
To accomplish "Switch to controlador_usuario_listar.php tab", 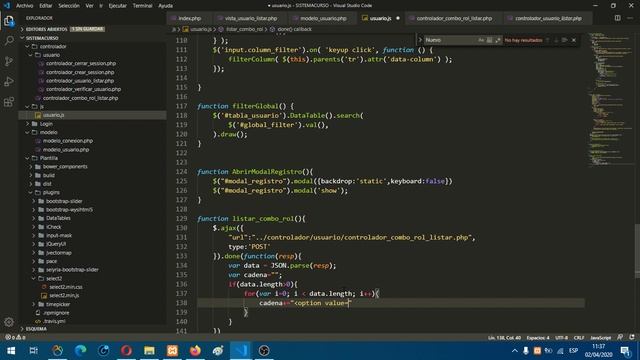I will 548,18.
